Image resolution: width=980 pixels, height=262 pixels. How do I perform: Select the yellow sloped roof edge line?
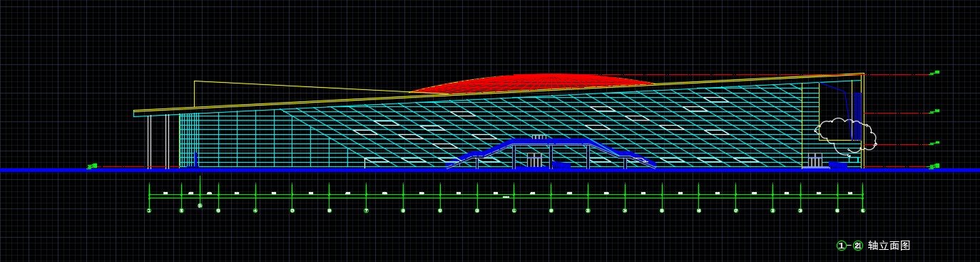[499, 92]
